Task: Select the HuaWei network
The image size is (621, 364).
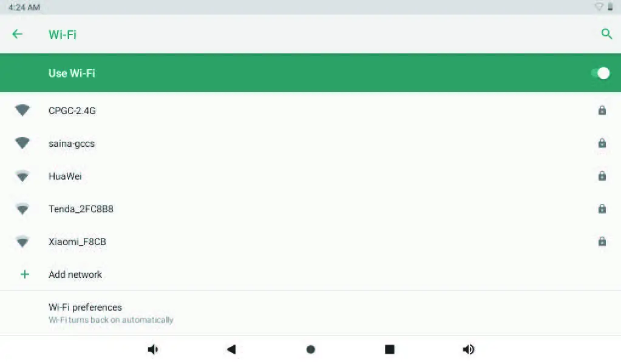Action: tap(65, 177)
